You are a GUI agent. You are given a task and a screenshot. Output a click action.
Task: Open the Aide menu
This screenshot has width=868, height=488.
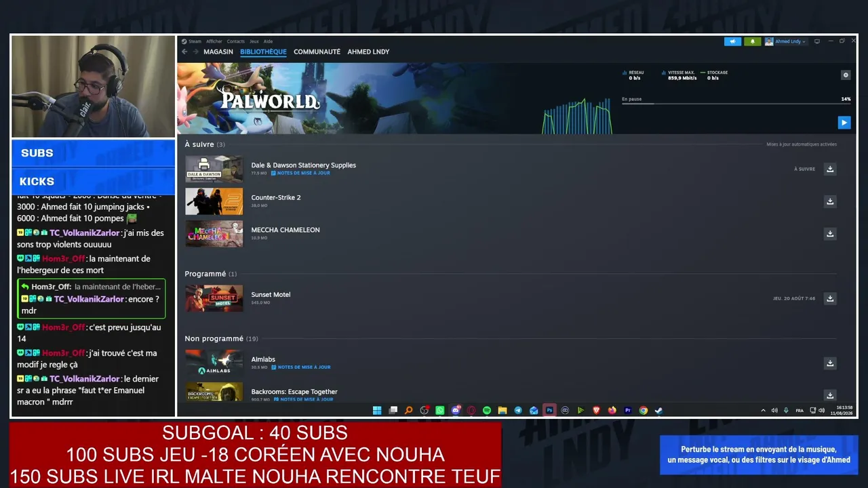click(x=268, y=41)
